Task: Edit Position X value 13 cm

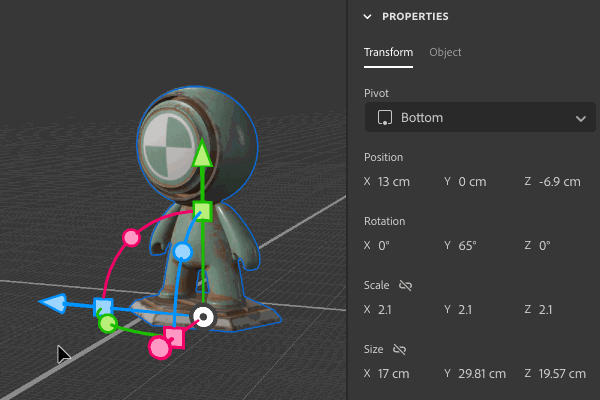Action: pyautogui.click(x=394, y=182)
